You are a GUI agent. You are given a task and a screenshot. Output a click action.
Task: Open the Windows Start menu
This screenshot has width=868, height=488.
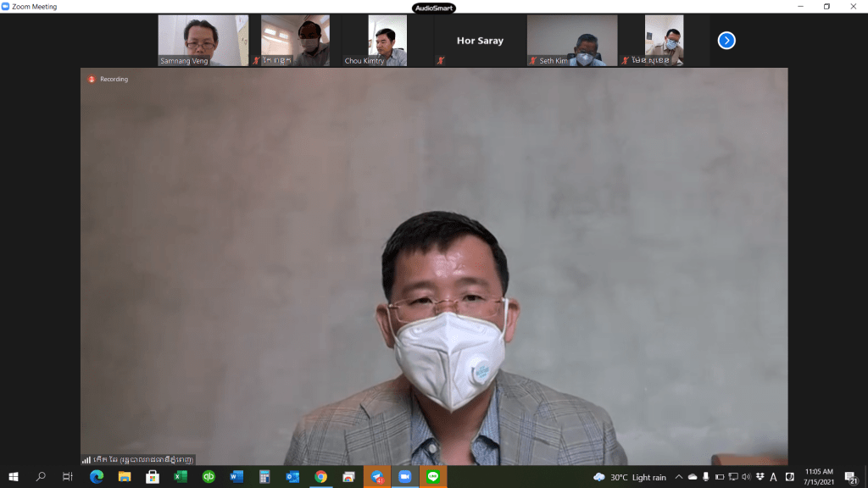(x=13, y=477)
